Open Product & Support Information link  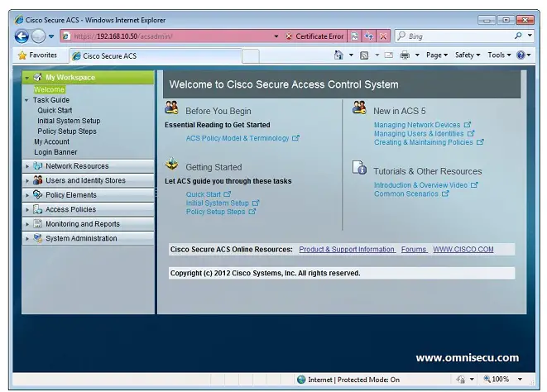tap(347, 250)
